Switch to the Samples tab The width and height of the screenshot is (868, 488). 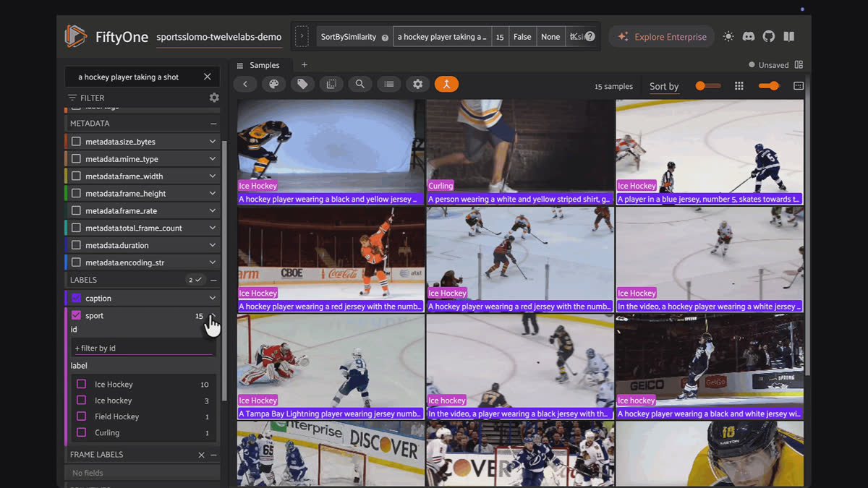tap(264, 65)
